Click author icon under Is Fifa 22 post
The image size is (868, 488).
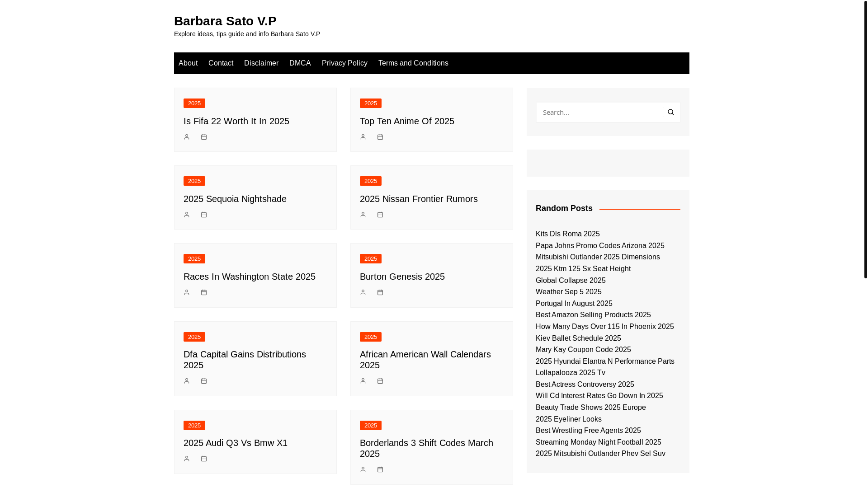187,137
